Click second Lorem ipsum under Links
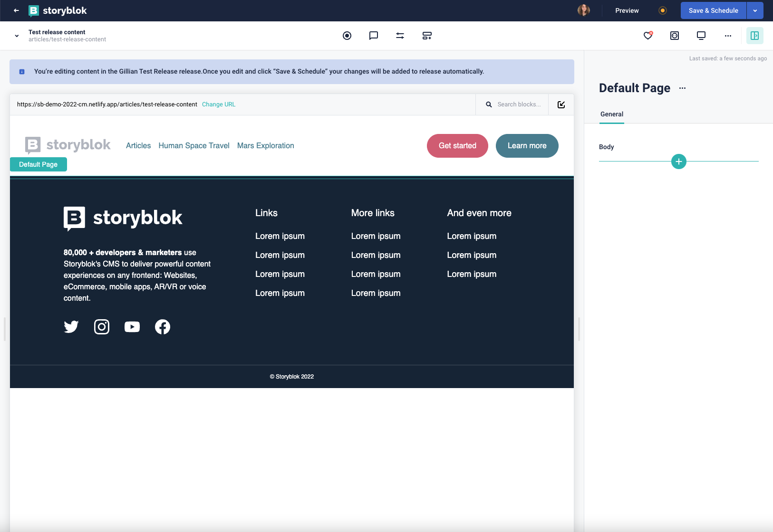 [x=280, y=255]
